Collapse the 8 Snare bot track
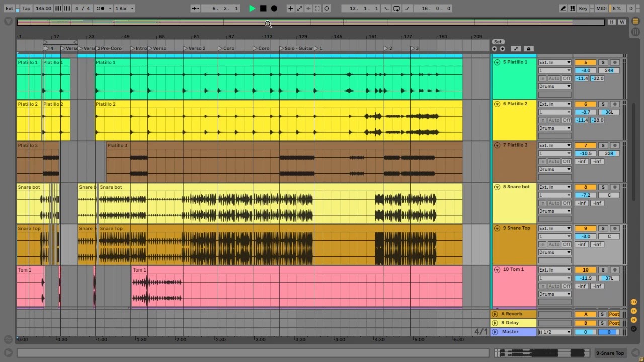 click(x=497, y=187)
